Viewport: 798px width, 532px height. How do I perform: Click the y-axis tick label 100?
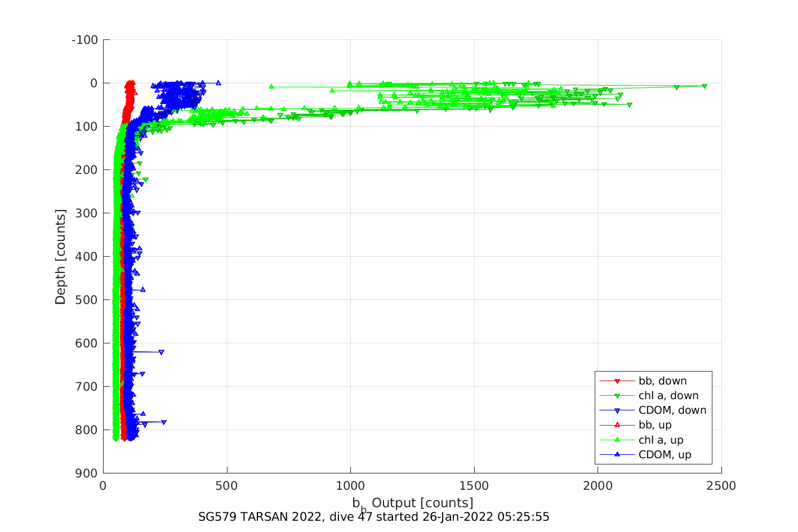tap(87, 127)
